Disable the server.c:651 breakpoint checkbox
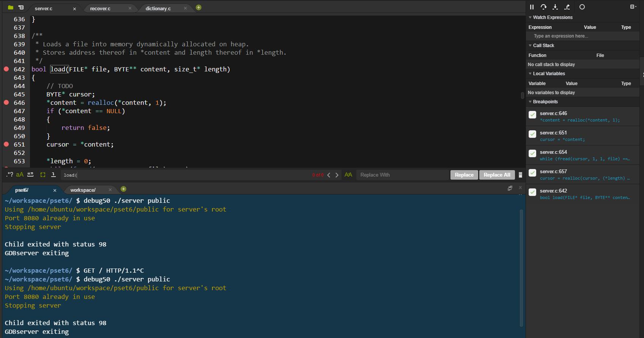 pos(532,134)
